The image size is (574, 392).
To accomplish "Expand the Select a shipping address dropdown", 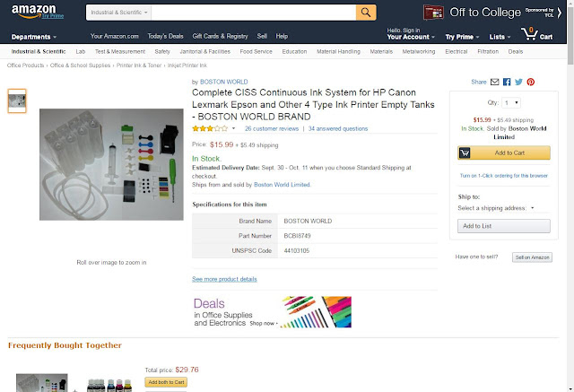I will (496, 207).
